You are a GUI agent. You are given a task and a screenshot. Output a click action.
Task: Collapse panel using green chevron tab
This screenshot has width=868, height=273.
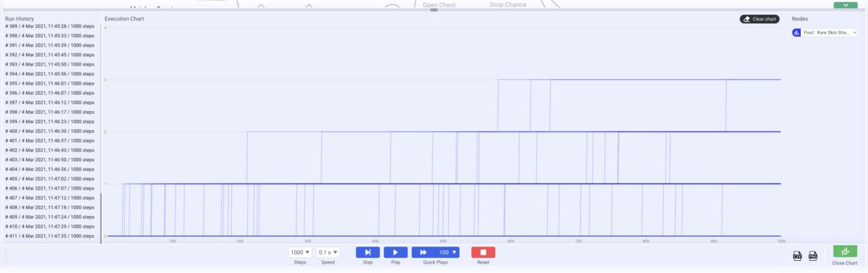tap(845, 5)
